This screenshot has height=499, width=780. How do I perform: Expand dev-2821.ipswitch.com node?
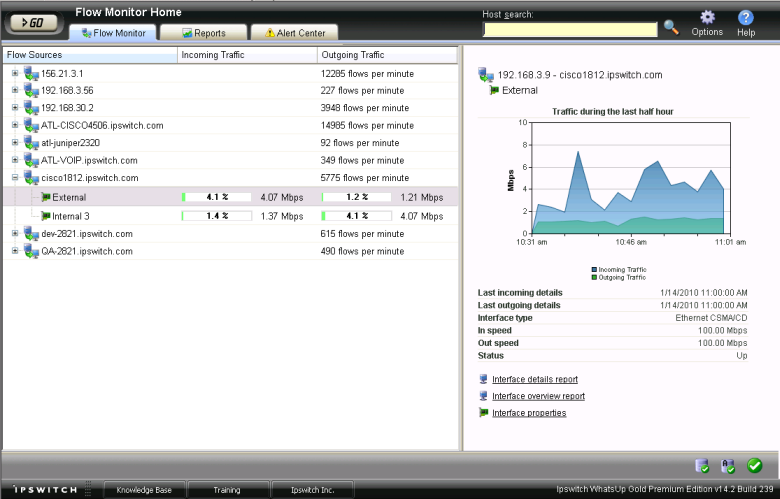pos(15,233)
